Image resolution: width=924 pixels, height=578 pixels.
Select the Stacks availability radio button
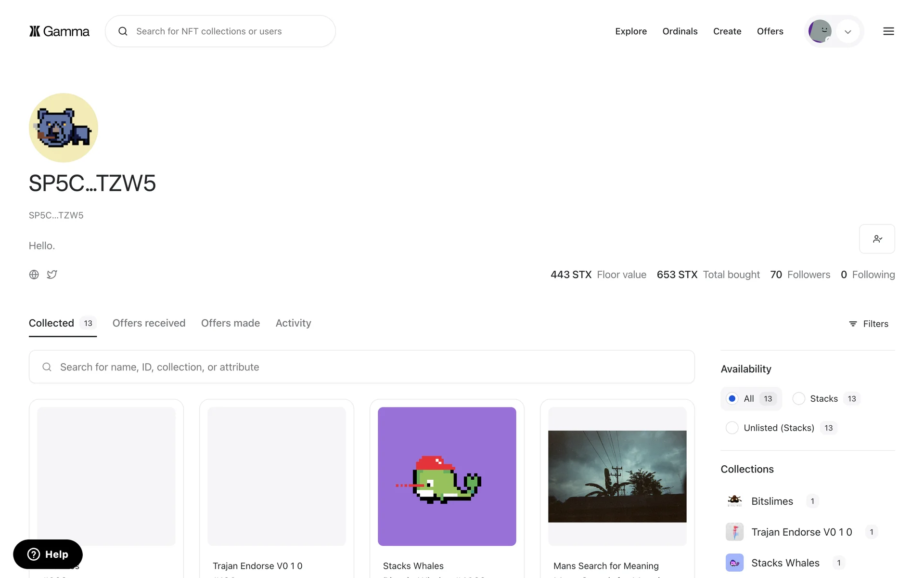[798, 399]
